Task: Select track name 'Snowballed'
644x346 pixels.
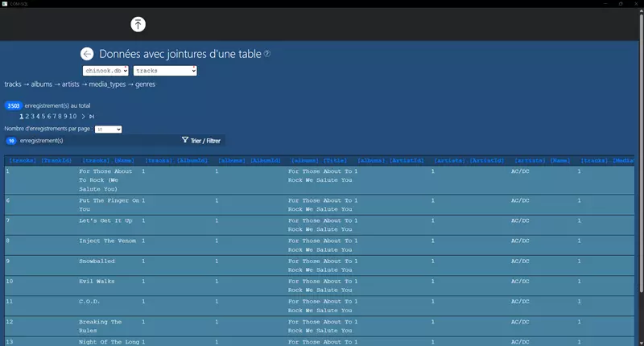Action: pyautogui.click(x=97, y=261)
